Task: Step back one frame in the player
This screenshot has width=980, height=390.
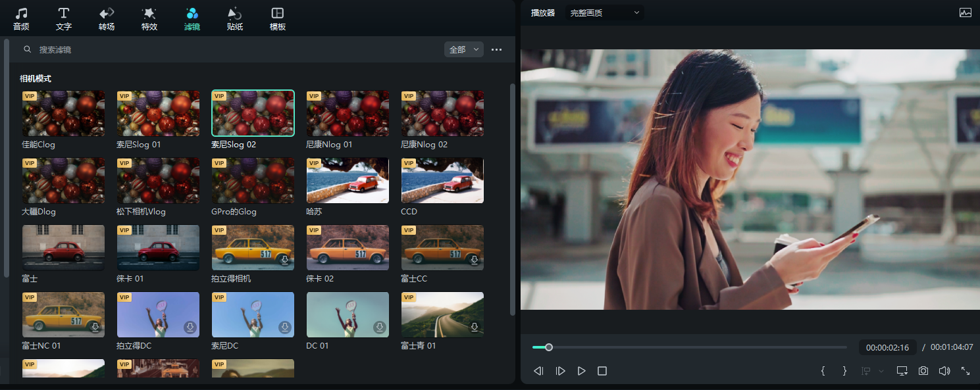Action: (538, 371)
